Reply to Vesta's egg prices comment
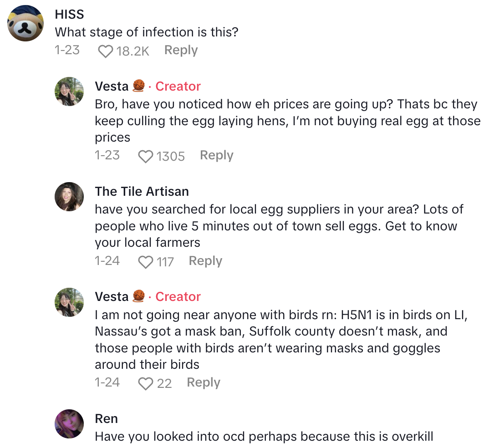This screenshot has height=448, width=489. 216,155
